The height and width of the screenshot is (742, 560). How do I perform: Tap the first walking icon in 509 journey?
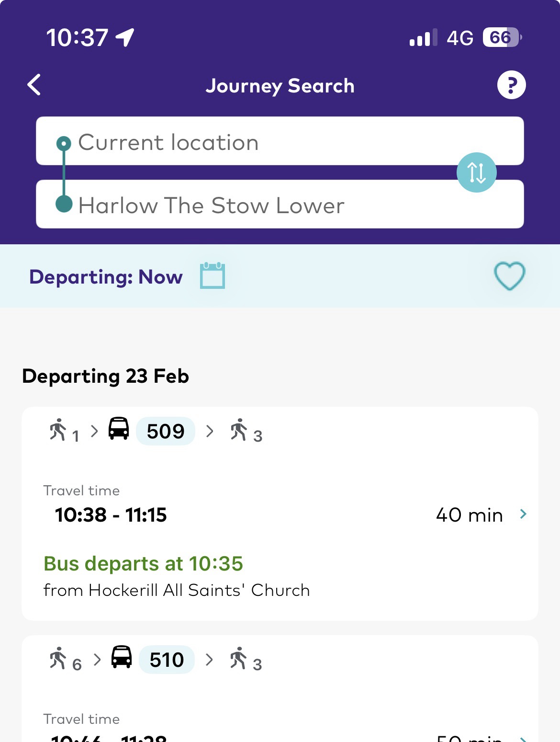tap(58, 430)
